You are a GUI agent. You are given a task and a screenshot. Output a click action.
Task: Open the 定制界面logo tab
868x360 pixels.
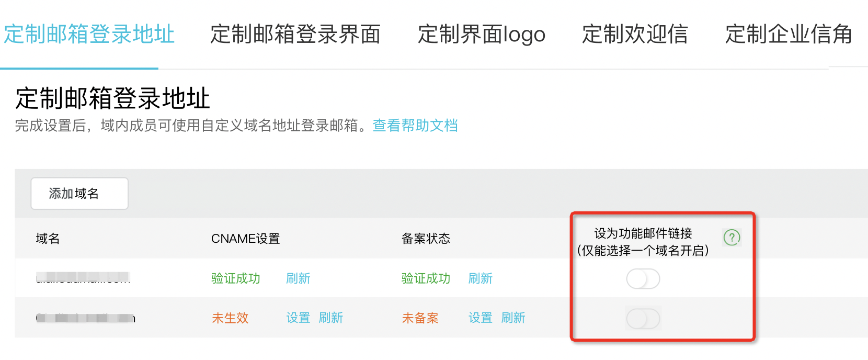481,35
